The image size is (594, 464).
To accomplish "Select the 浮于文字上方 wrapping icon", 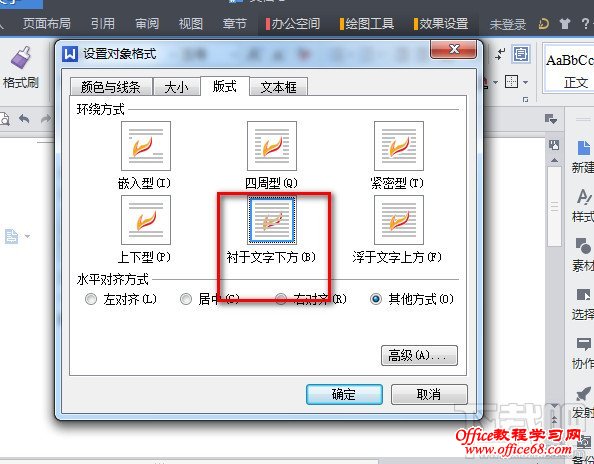I will [x=399, y=220].
